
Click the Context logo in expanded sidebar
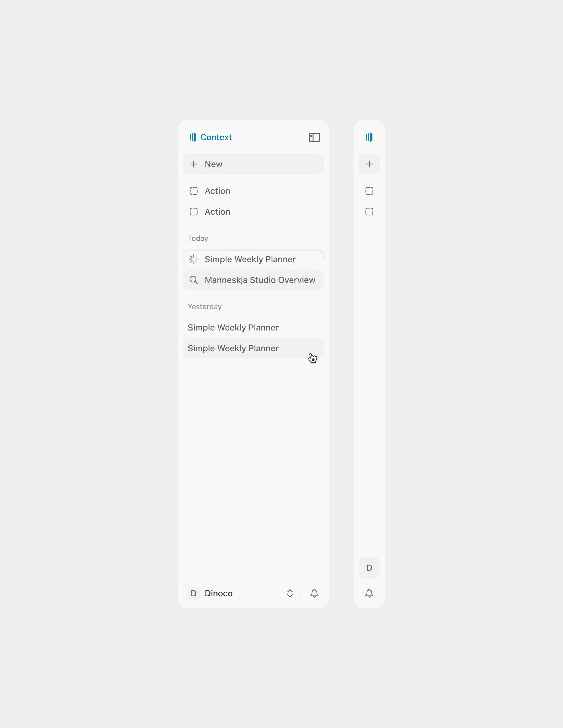pos(211,137)
